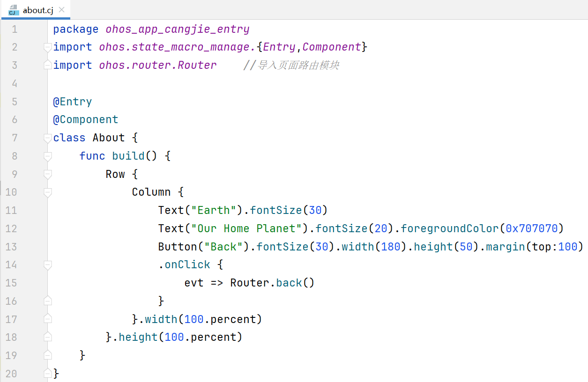Collapse the import block at line 2
Screen dimensions: 588x382
coord(47,47)
